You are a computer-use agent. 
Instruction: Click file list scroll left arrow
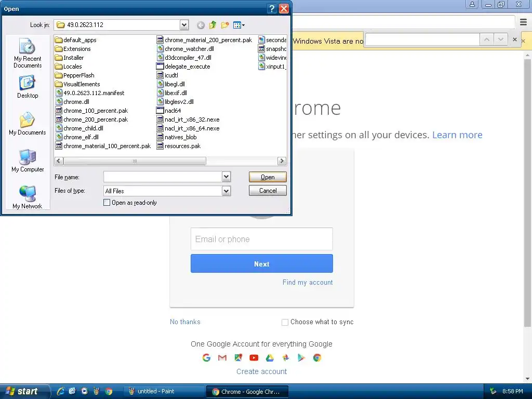[59, 161]
